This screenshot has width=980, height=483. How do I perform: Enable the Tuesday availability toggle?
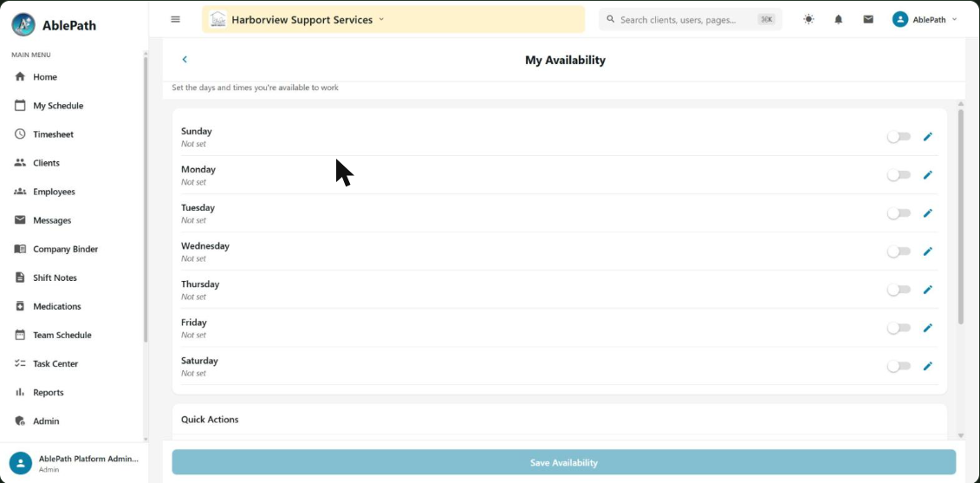click(x=899, y=212)
